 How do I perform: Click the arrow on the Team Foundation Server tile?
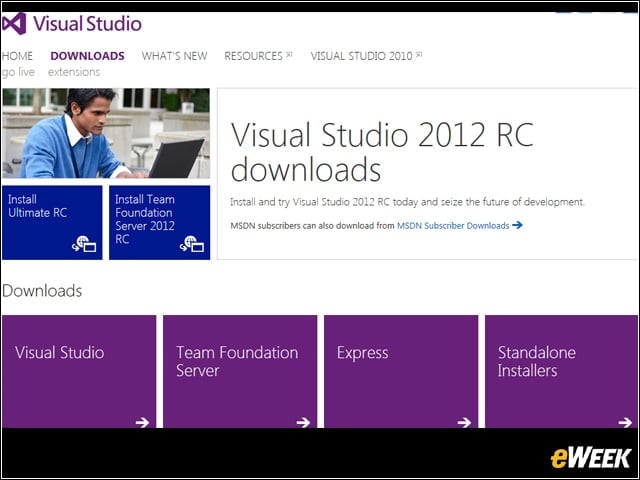click(303, 422)
